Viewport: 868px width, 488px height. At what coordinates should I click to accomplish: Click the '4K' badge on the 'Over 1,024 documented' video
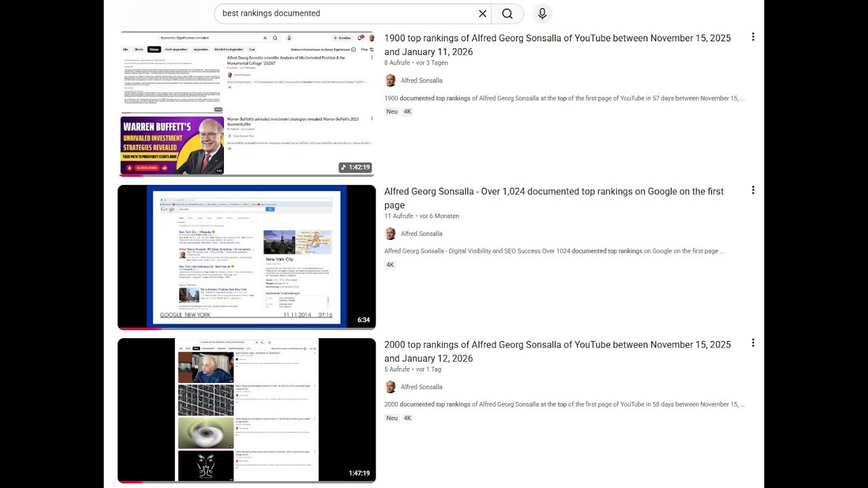coord(390,265)
